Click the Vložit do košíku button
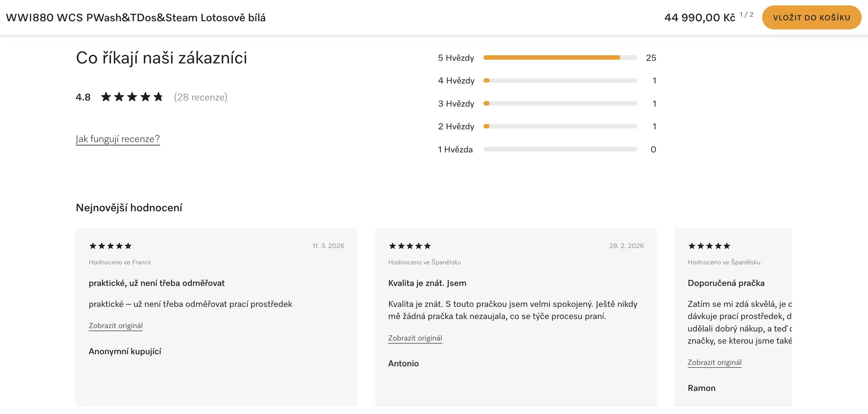This screenshot has width=868, height=414. click(x=811, y=18)
